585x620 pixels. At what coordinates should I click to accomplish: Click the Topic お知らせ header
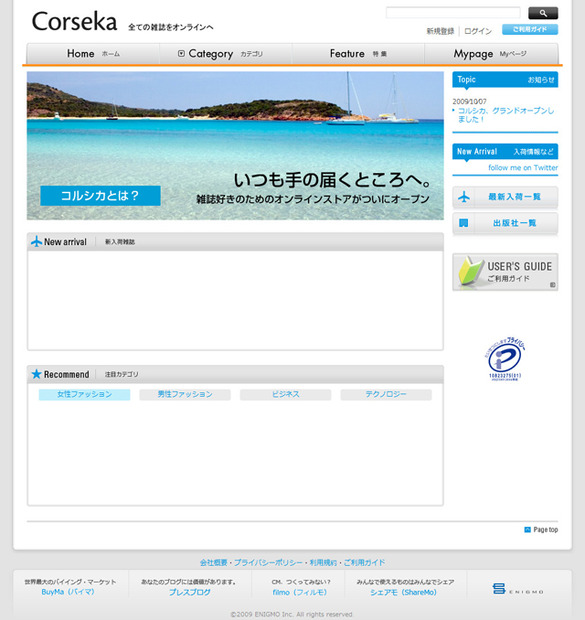(x=505, y=79)
